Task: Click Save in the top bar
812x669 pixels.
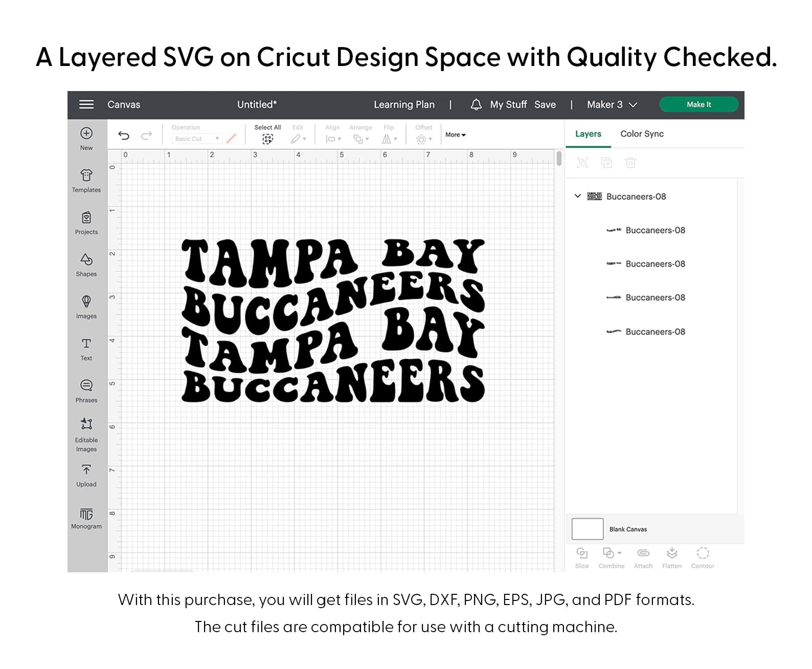Action: (545, 104)
